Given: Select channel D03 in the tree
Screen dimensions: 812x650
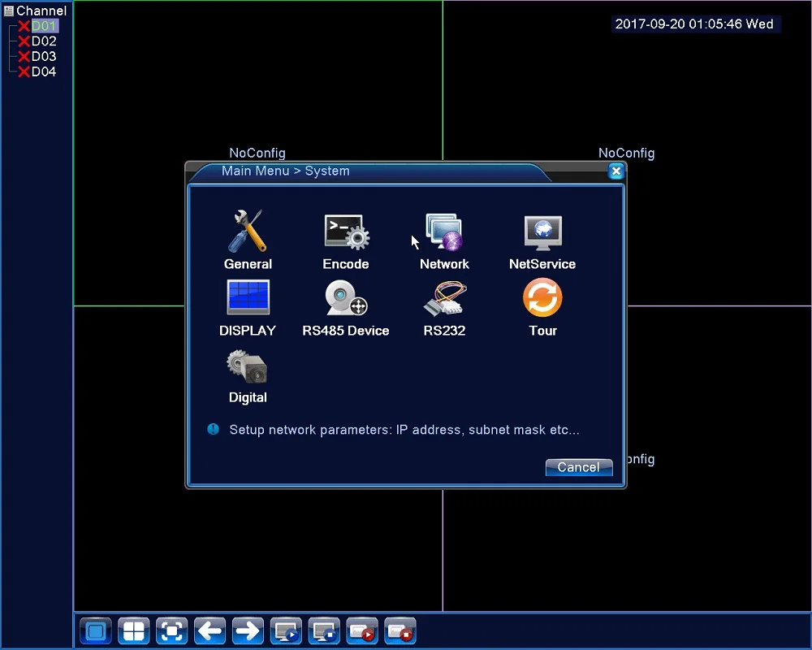Looking at the screenshot, I should [44, 56].
